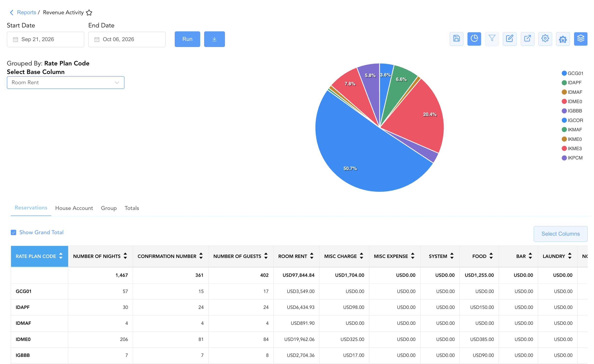Open the Select Columns button

click(561, 234)
